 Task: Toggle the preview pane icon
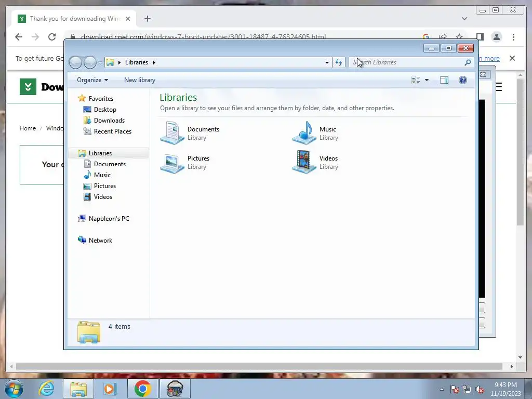[x=444, y=80]
